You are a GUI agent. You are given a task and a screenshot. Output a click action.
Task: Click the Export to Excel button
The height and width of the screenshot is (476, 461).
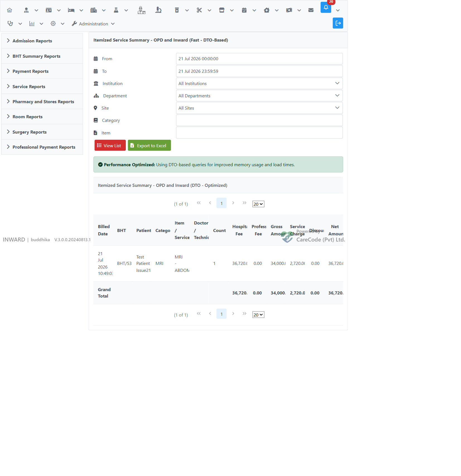149,145
